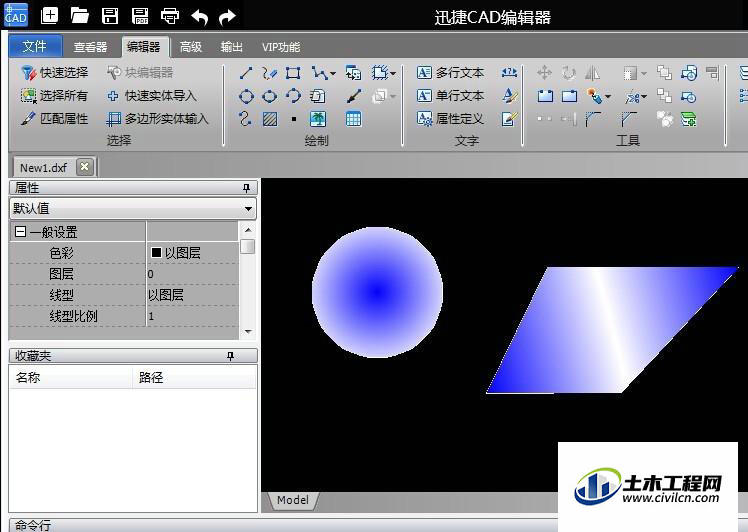The image size is (748, 532).
Task: Save as PDF from title bar
Action: click(140, 16)
